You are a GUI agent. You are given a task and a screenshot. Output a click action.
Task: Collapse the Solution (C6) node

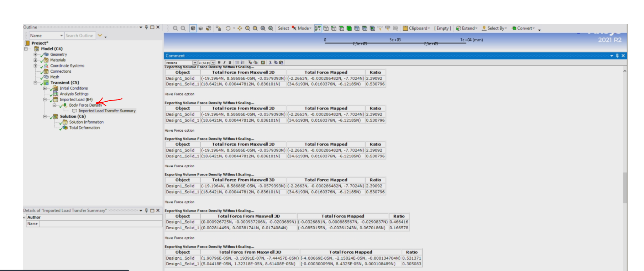pos(45,117)
